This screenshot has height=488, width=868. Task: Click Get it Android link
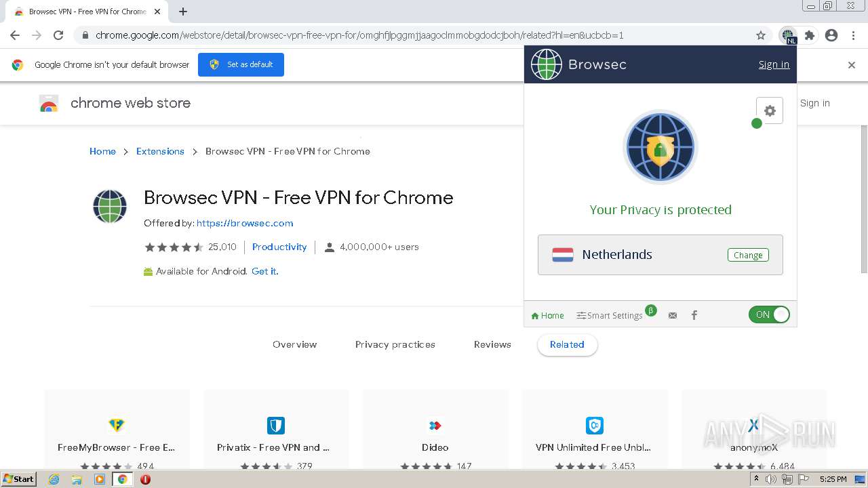pos(265,271)
